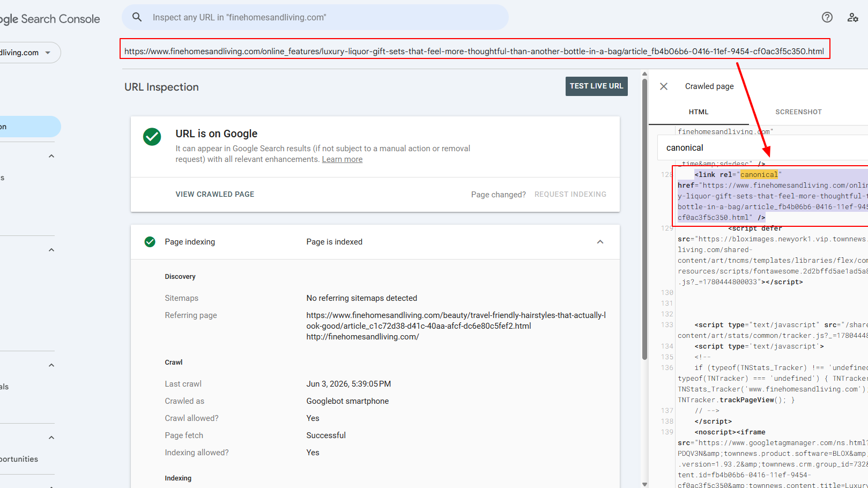Close the Crawled page panel
The image size is (868, 488).
(x=664, y=86)
